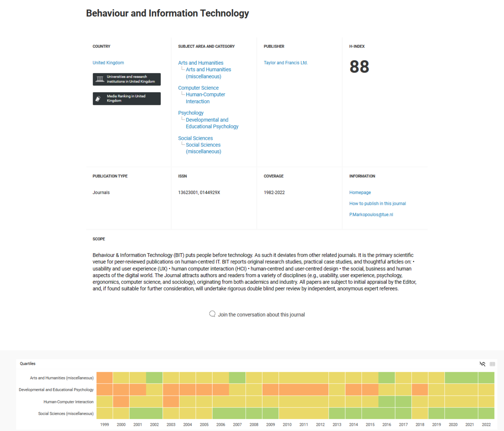
Task: Email P.Markopoulos@tue.nl
Action: (371, 214)
